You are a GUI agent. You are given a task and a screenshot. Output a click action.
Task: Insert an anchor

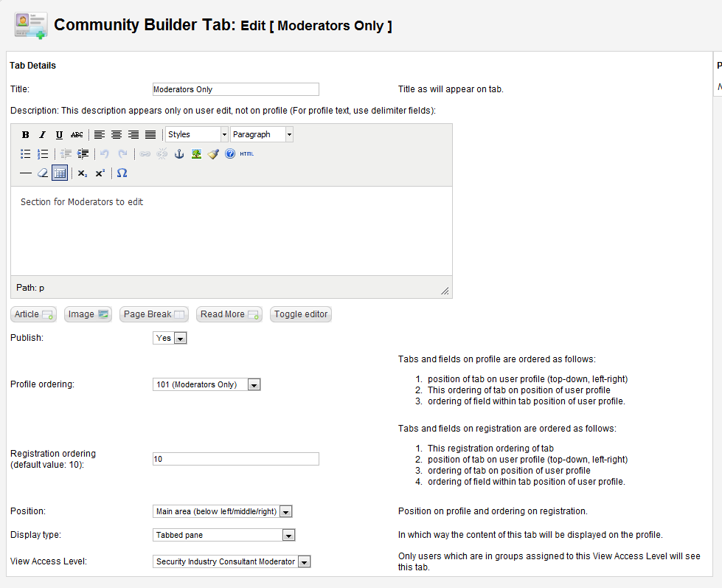[179, 153]
